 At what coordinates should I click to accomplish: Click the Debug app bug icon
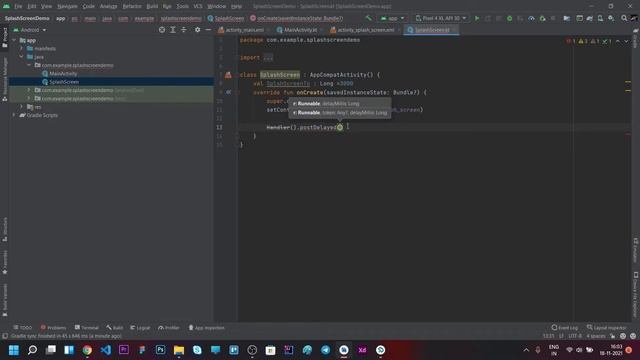point(509,18)
